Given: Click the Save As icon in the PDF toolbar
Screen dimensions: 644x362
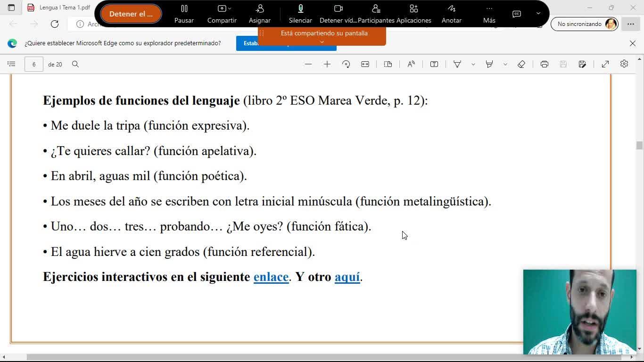Looking at the screenshot, I should pyautogui.click(x=582, y=64).
